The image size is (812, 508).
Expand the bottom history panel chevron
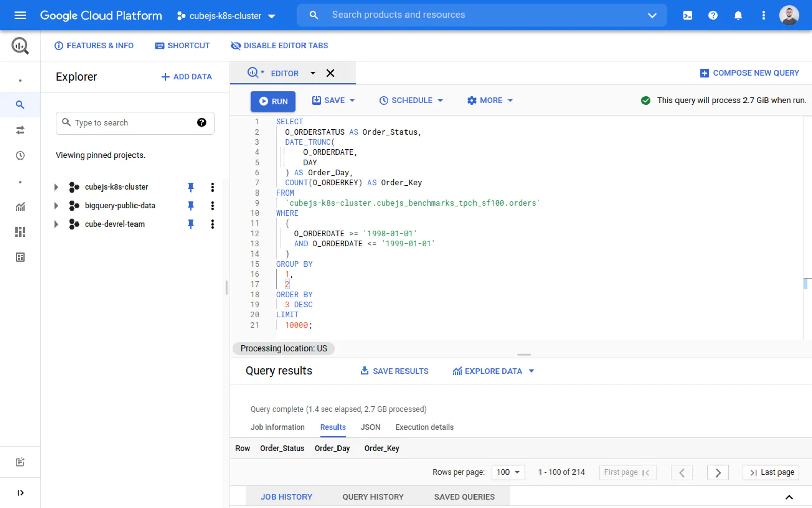tap(789, 497)
